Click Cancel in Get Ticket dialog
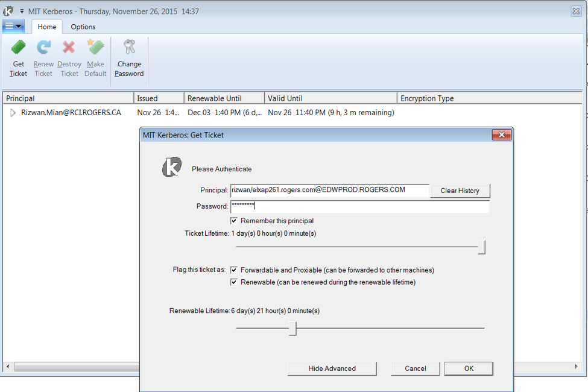The width and height of the screenshot is (588, 392). click(415, 368)
